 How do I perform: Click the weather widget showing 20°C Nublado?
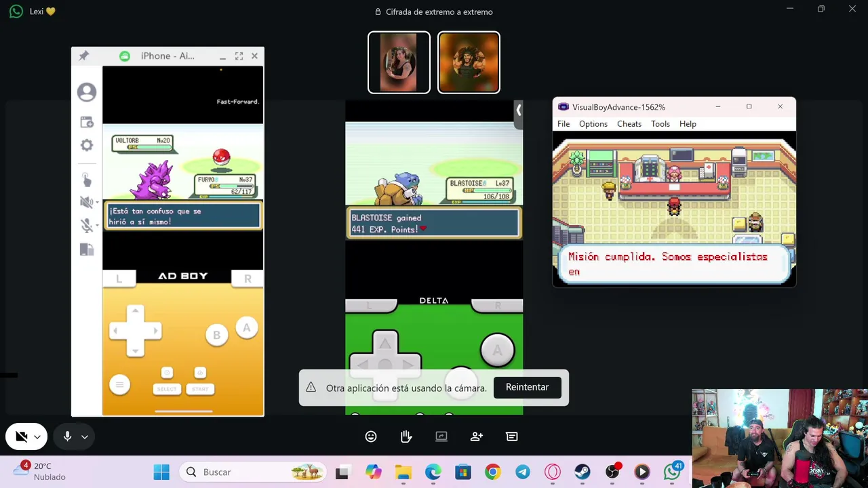pyautogui.click(x=41, y=472)
